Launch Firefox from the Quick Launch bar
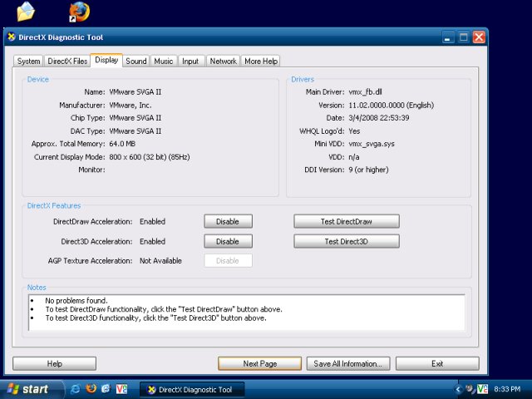 (91, 389)
